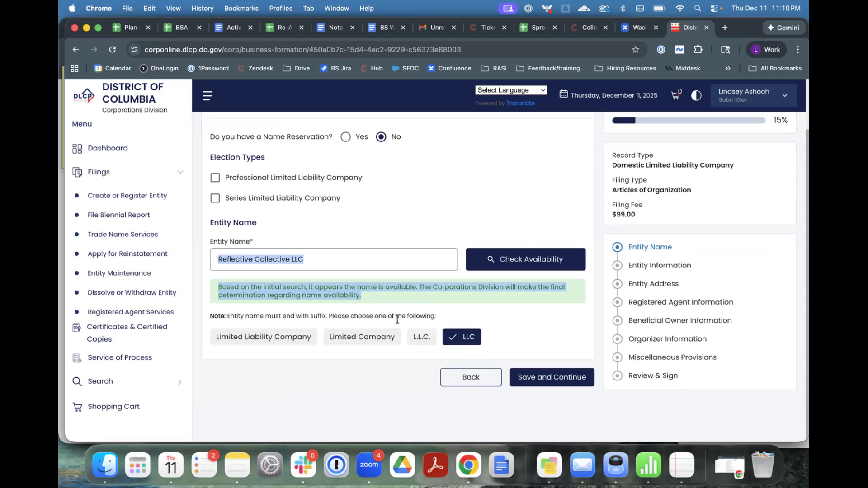The image size is (868, 488).
Task: Open the shopping cart icon in header
Action: [675, 95]
